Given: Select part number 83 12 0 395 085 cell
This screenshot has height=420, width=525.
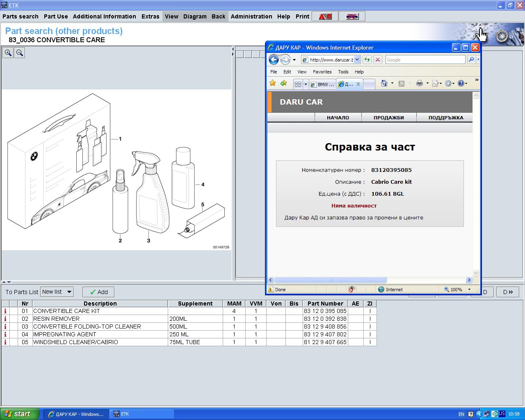Looking at the screenshot, I should 325,311.
